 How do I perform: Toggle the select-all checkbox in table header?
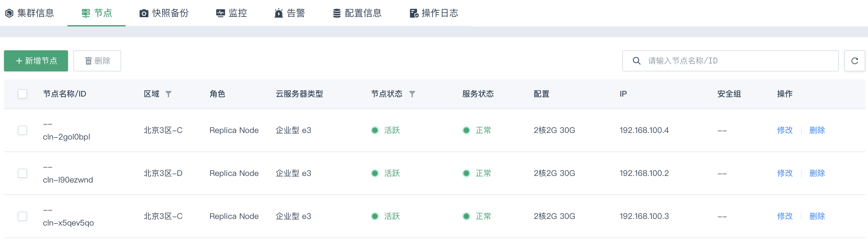tap(22, 94)
